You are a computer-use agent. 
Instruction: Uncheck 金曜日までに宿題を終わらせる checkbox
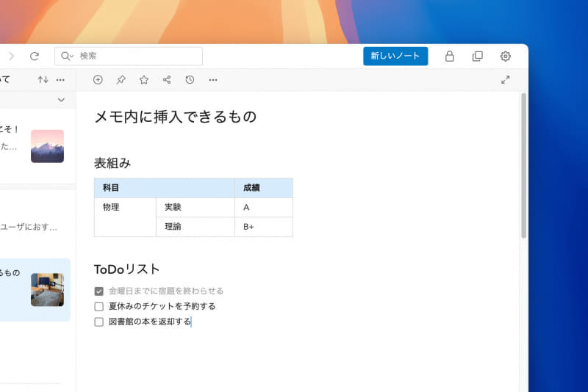pyautogui.click(x=98, y=291)
